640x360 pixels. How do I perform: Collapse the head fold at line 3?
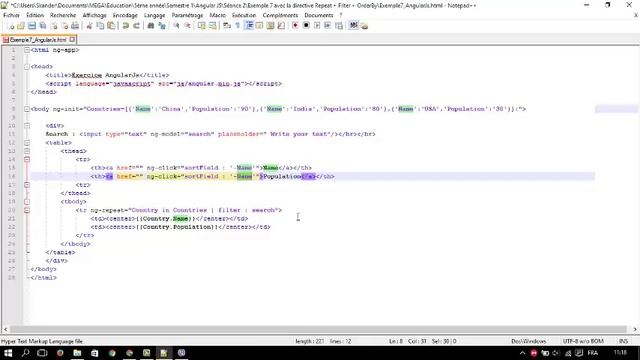(27, 67)
